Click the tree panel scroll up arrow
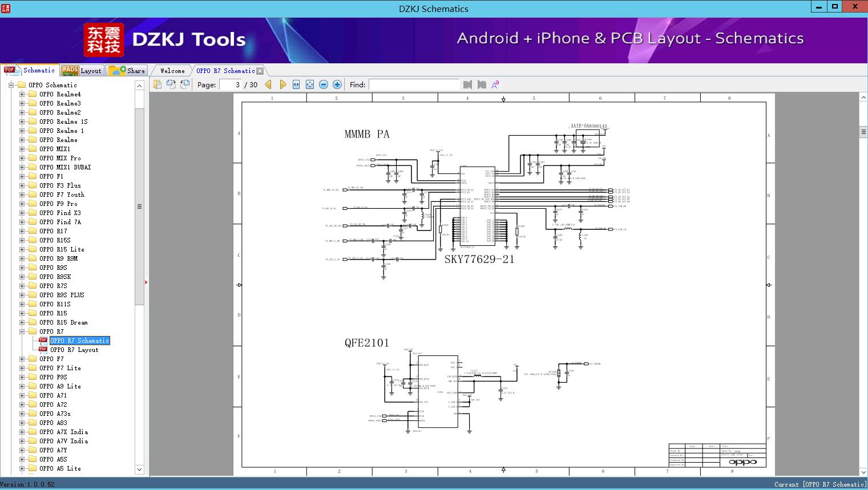The image size is (868, 490). [139, 86]
